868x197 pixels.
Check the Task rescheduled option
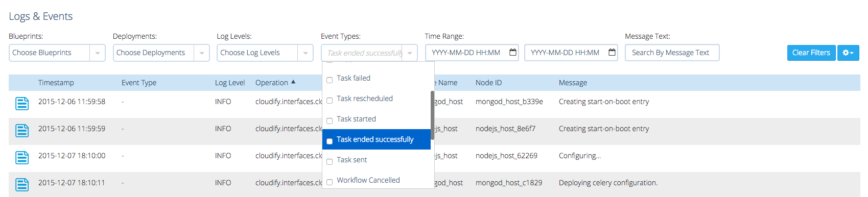pyautogui.click(x=330, y=101)
